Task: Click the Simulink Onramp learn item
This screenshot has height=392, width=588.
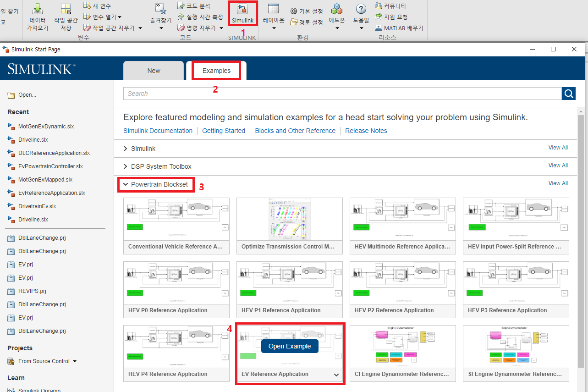Action: coord(35,390)
